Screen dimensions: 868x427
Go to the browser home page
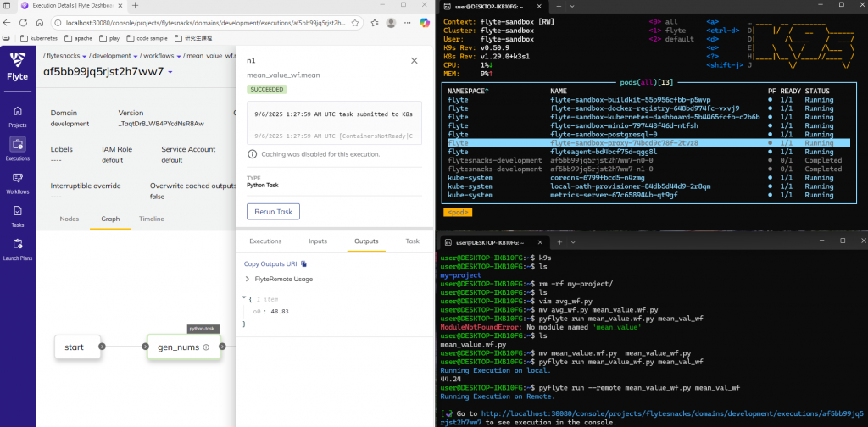40,23
